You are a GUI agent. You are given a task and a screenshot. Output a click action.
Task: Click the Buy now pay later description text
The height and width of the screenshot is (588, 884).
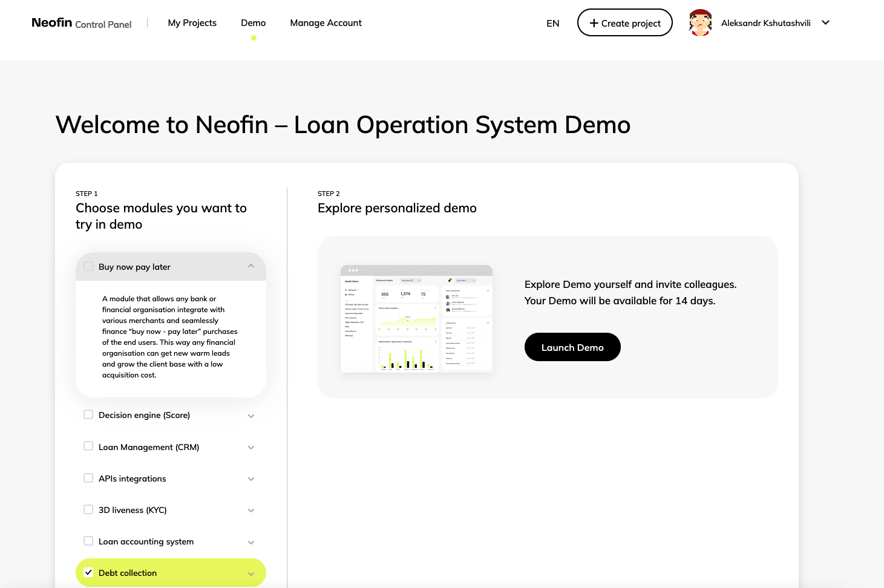click(x=170, y=337)
